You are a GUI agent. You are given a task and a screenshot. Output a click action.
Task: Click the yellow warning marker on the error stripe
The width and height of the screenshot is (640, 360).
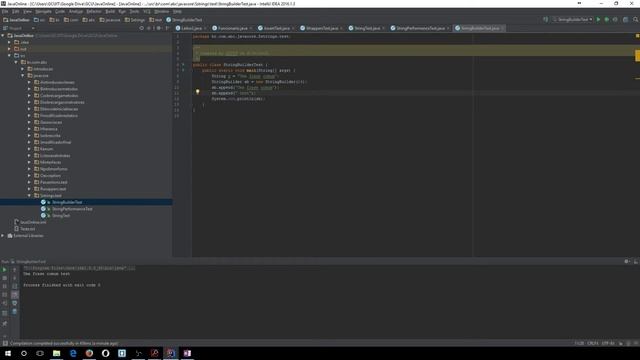click(637, 55)
